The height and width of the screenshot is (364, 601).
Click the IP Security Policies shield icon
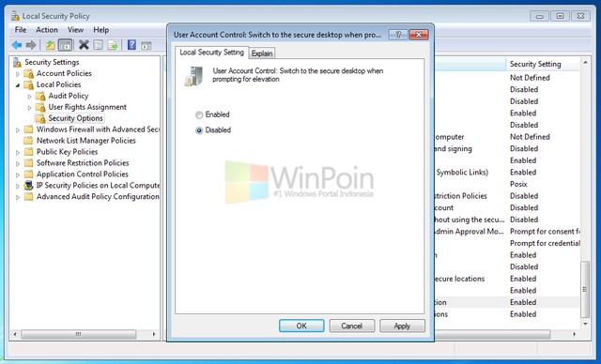(28, 186)
